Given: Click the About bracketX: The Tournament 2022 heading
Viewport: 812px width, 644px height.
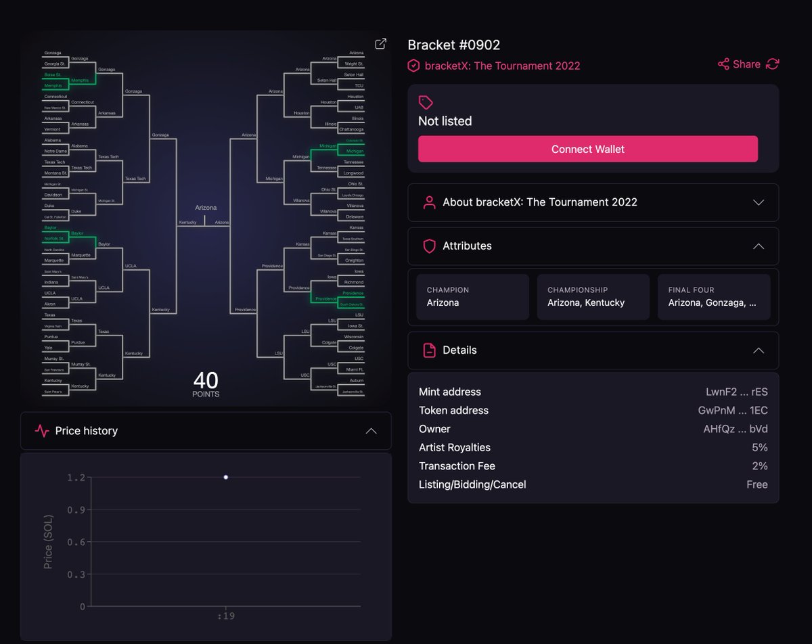Looking at the screenshot, I should pyautogui.click(x=540, y=202).
